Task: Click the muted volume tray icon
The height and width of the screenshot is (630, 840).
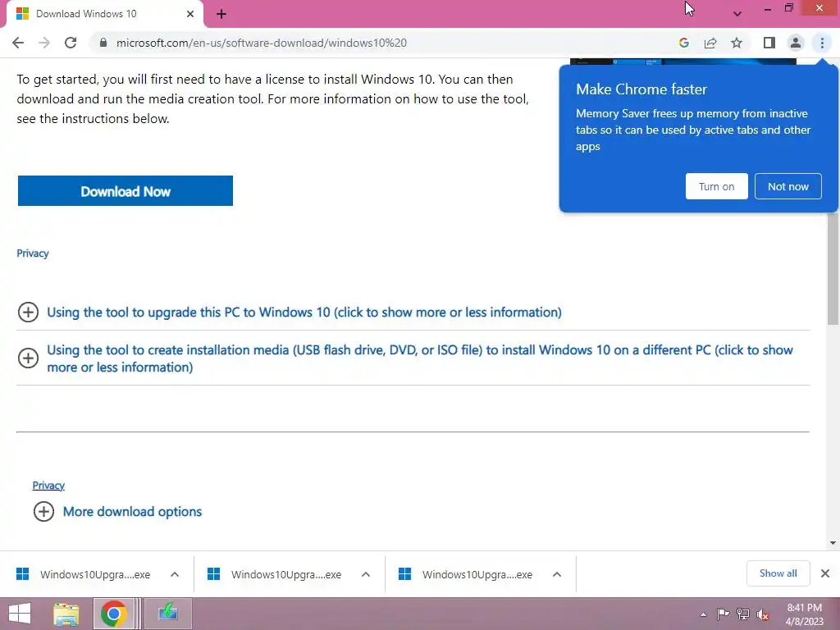Action: [763, 614]
